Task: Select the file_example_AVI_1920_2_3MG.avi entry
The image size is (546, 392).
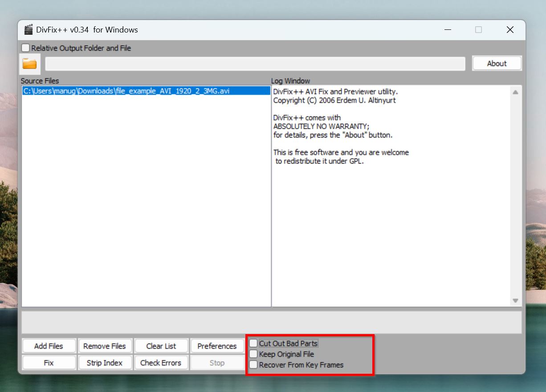Action: 126,90
